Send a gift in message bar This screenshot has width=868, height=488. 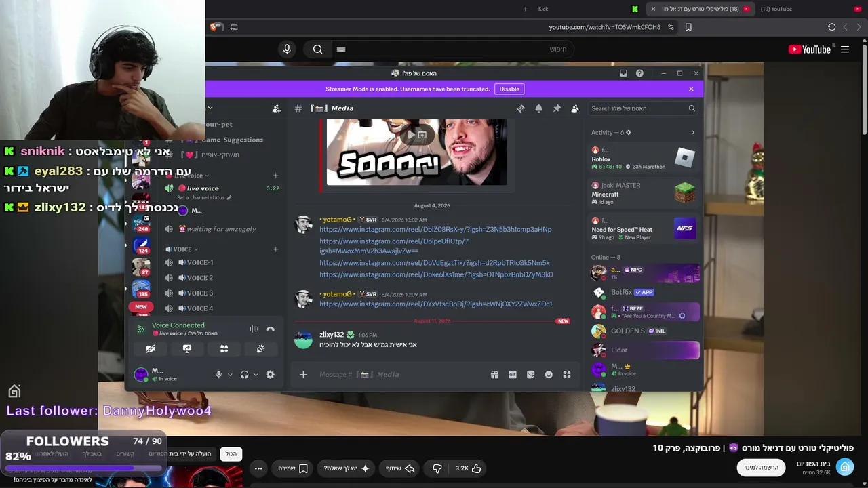click(494, 374)
